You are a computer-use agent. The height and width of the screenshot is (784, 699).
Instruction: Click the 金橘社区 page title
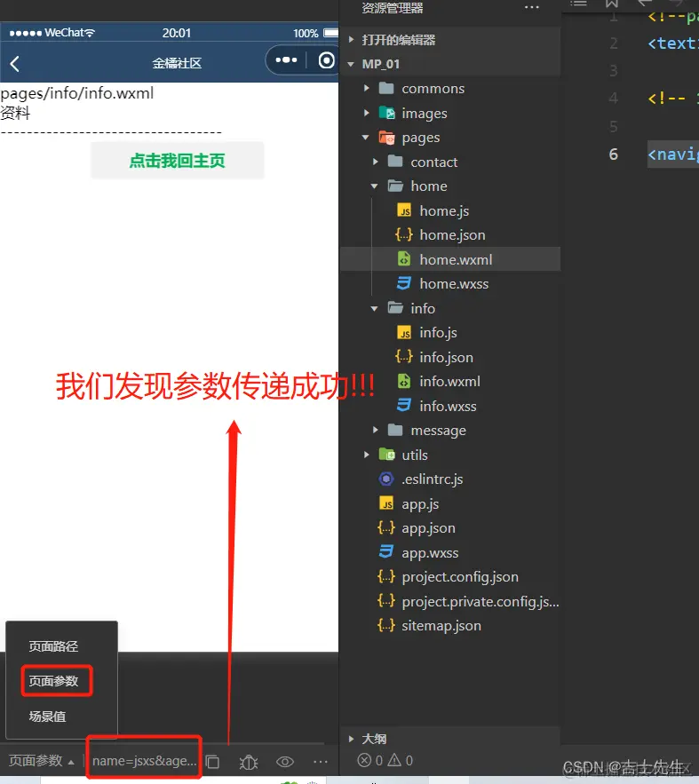click(177, 64)
